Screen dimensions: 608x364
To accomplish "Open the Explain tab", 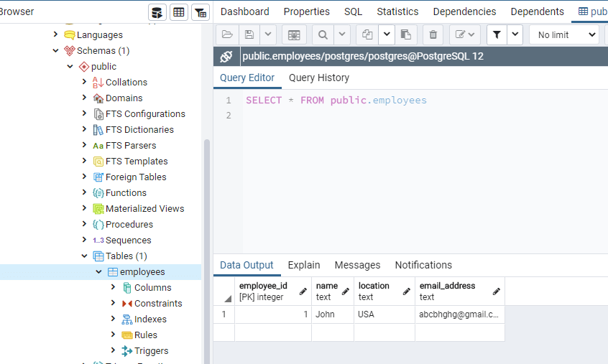I will [x=303, y=265].
